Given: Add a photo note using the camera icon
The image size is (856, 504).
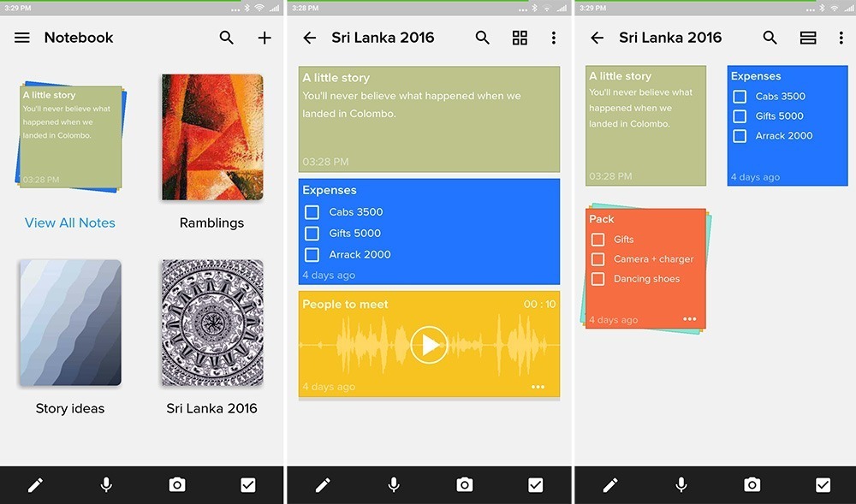Looking at the screenshot, I should click(177, 484).
